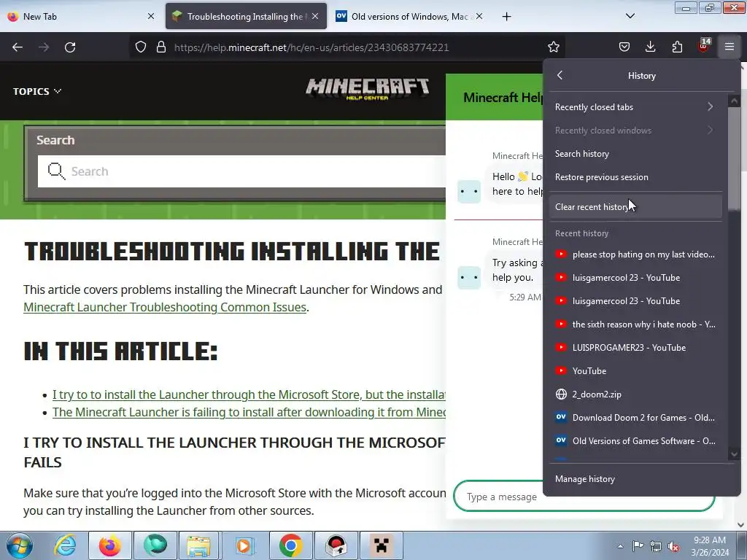Launch Internet Explorer from taskbar

[65, 545]
